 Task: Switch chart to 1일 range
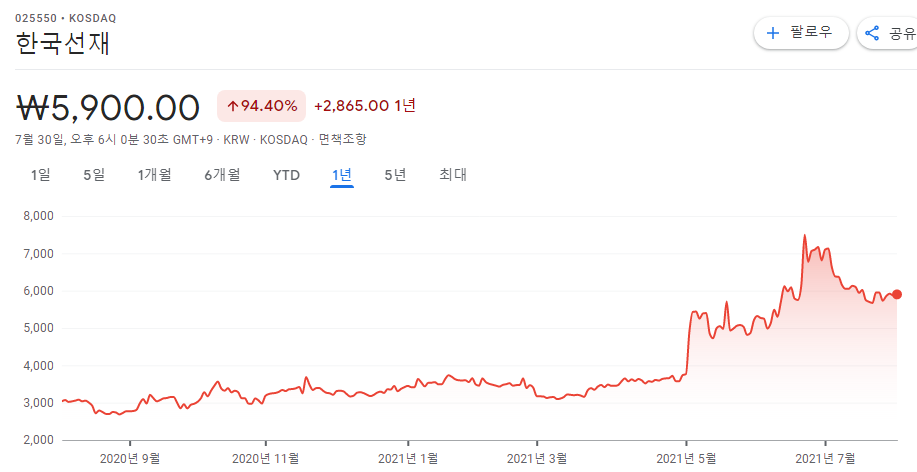point(40,175)
